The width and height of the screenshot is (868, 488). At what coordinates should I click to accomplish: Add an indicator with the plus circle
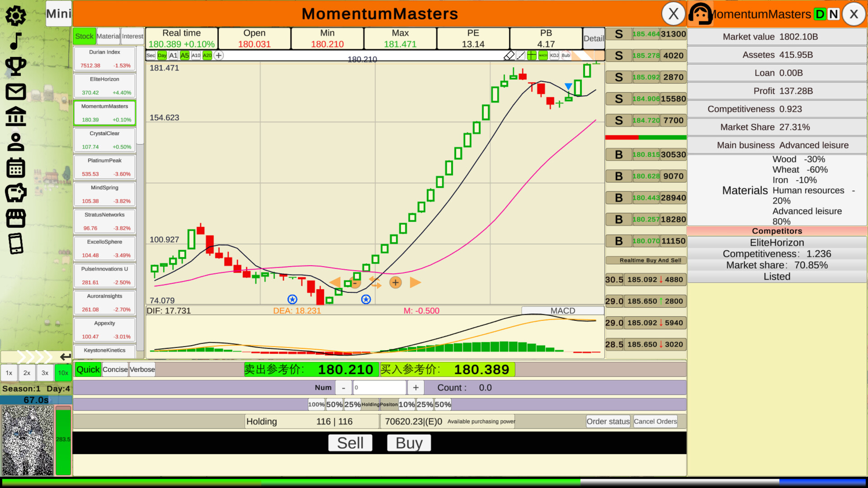[x=219, y=56]
